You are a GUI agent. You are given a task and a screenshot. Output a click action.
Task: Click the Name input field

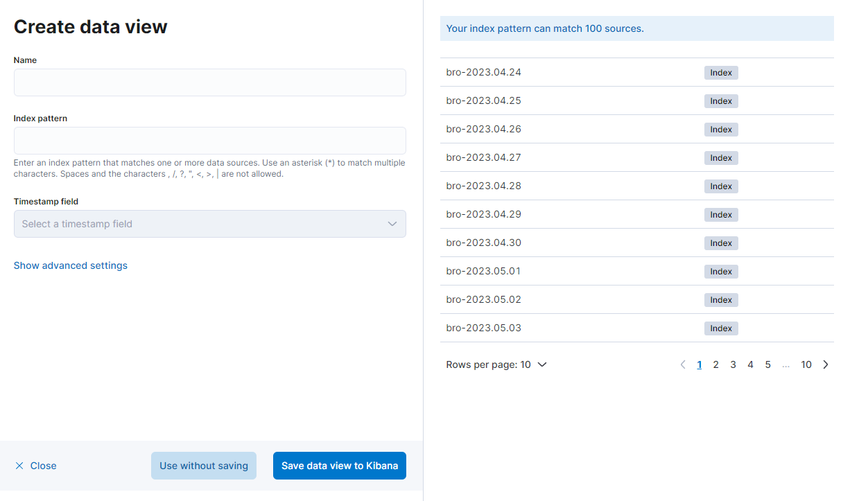pyautogui.click(x=209, y=82)
